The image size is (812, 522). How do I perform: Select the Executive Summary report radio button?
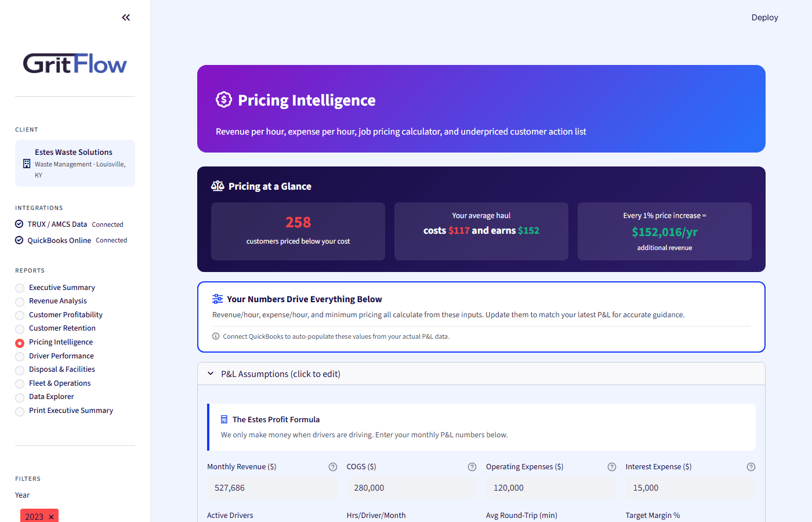click(x=19, y=287)
